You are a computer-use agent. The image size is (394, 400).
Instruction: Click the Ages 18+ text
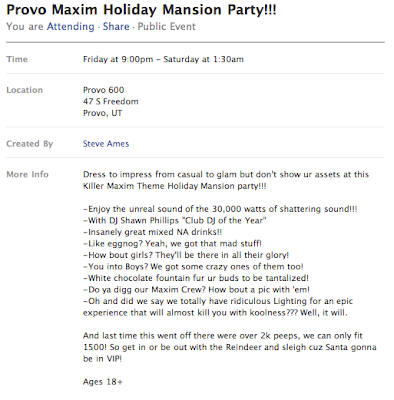(103, 382)
